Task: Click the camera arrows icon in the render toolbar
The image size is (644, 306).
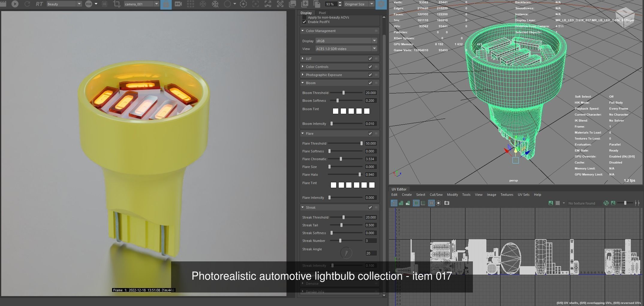Action: point(178,4)
